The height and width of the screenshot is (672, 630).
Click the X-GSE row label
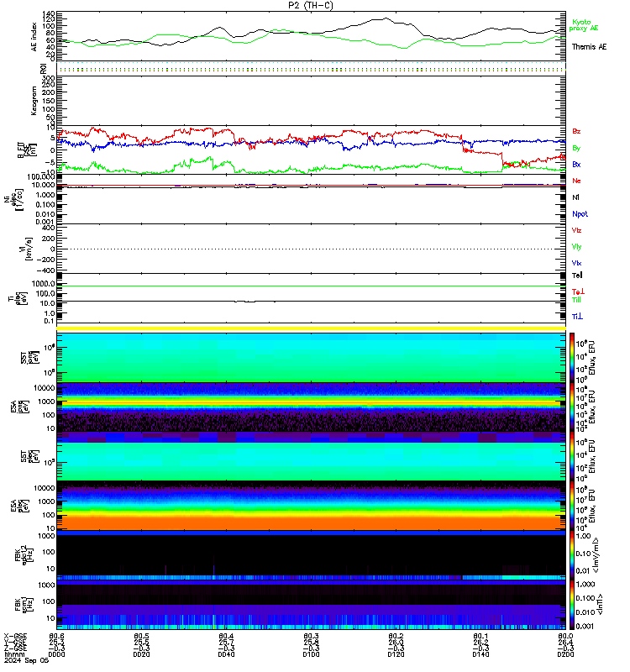coord(15,636)
